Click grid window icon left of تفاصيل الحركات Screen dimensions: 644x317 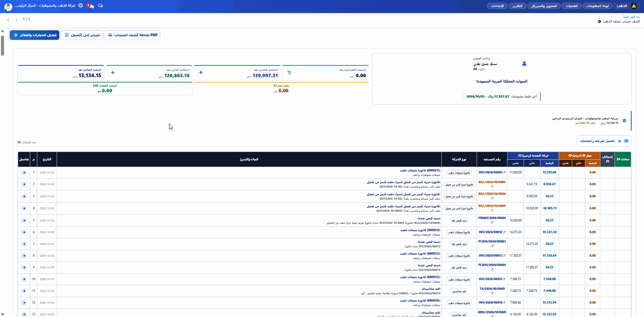pyautogui.click(x=620, y=141)
